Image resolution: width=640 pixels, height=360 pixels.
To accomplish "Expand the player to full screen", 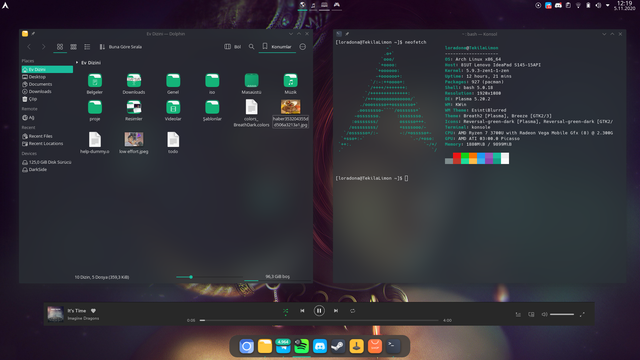I will click(582, 314).
